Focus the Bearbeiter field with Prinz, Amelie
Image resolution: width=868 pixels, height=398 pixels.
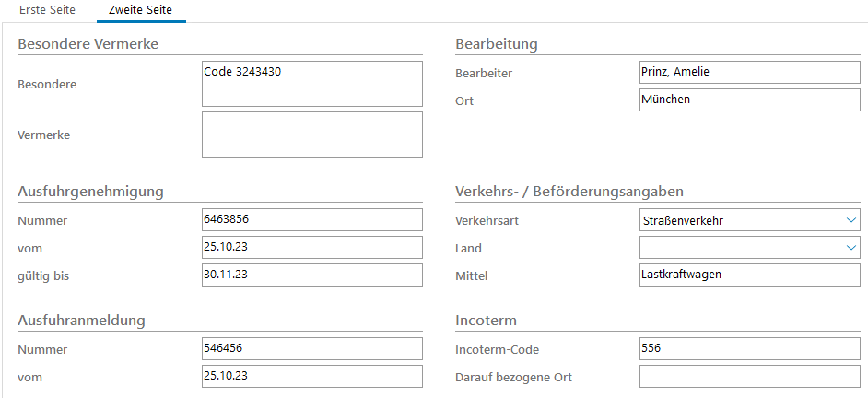pyautogui.click(x=749, y=73)
